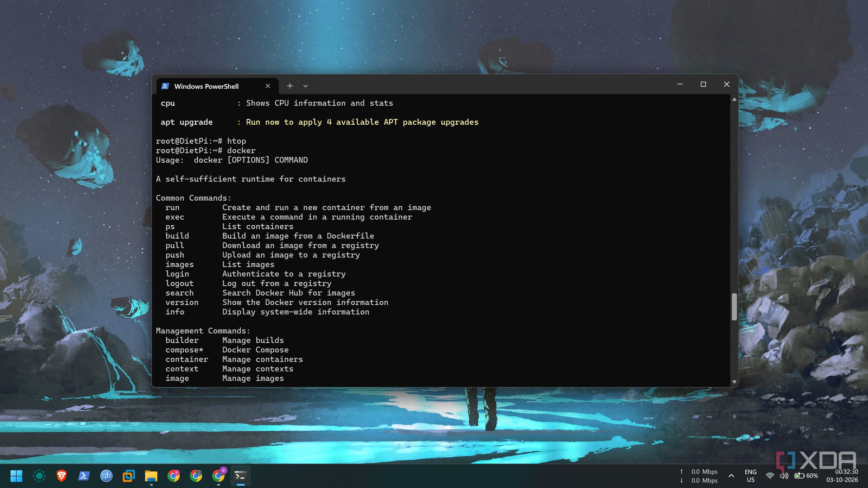Click the 'pull' command row
The height and width of the screenshot is (488, 868).
point(272,245)
